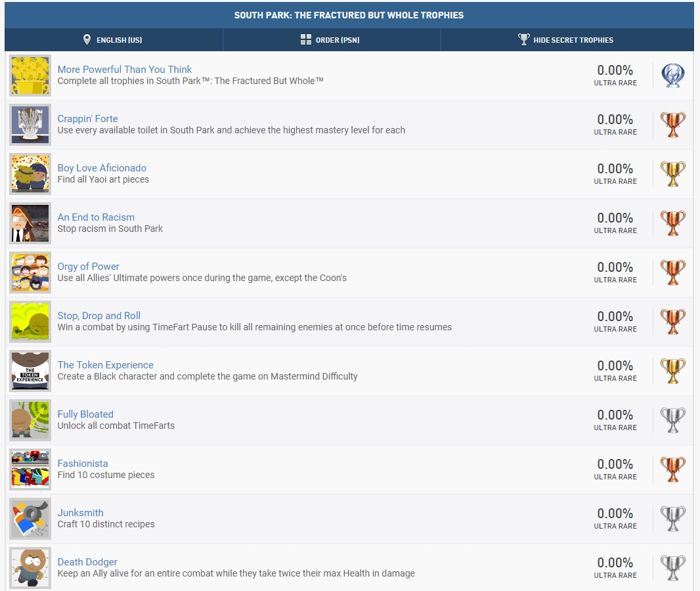The image size is (700, 591).
Task: Open the Crappin' Forte trophy link
Action: pos(87,119)
